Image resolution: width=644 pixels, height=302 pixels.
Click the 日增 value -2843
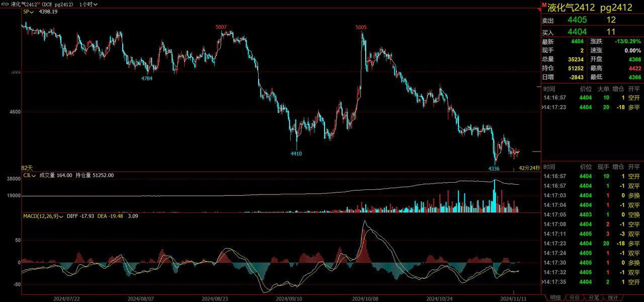576,77
